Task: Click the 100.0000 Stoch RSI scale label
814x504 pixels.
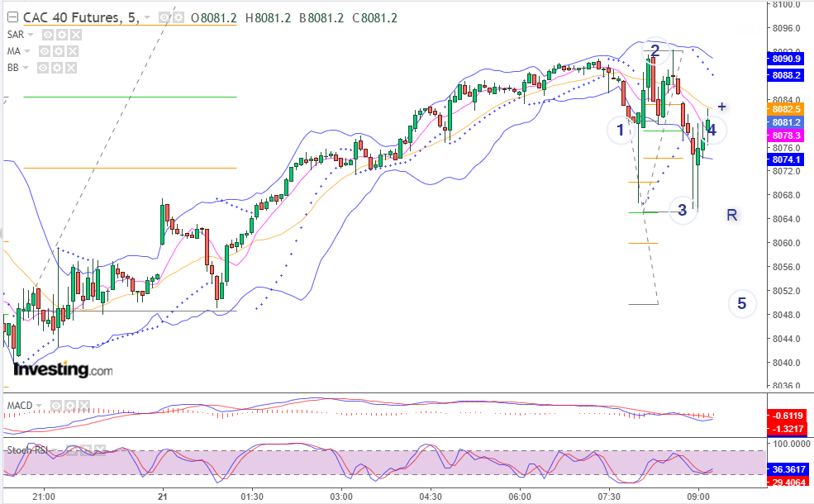Action: tap(791, 444)
